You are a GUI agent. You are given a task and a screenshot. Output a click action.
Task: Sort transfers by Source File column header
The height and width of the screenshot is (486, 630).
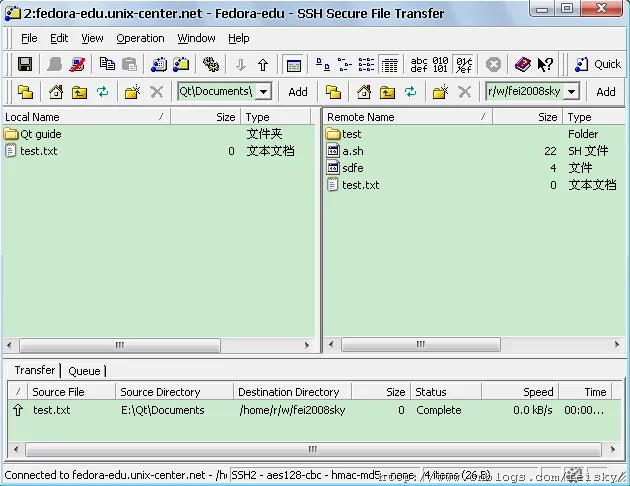[70, 392]
